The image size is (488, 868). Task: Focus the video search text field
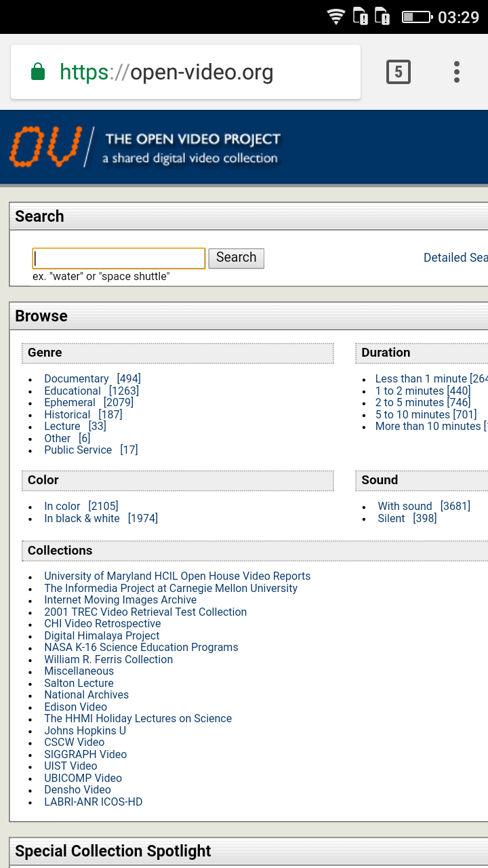click(119, 258)
